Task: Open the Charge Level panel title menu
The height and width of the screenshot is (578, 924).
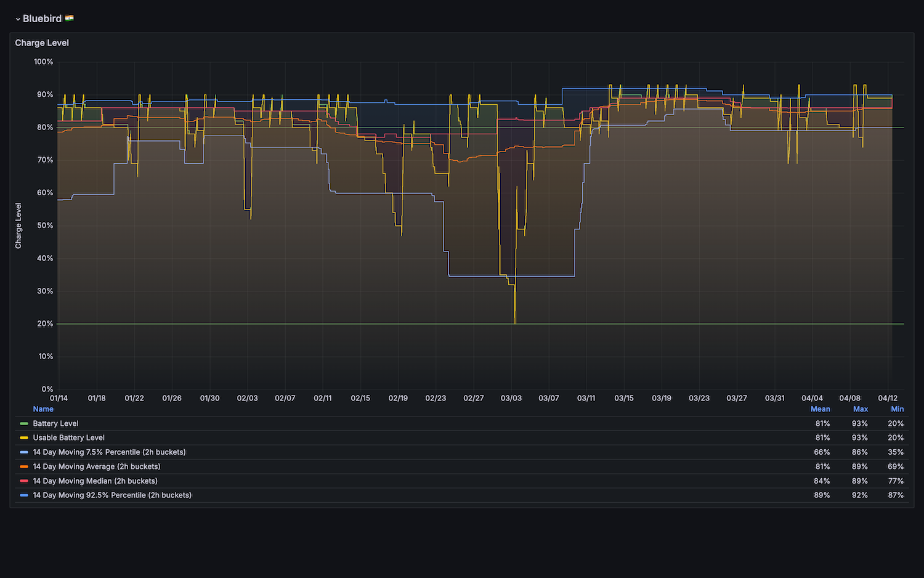Action: tap(42, 43)
